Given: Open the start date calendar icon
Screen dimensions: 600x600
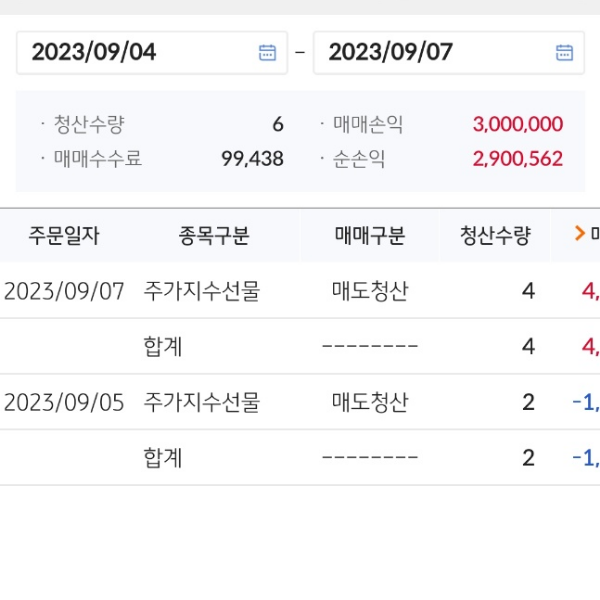Looking at the screenshot, I should (267, 53).
